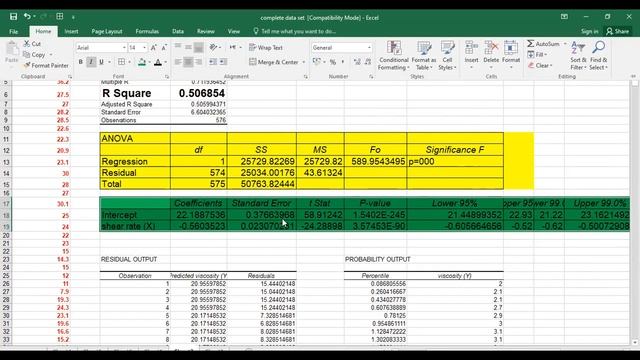Open the Clear dropdown
640x360 pixels.
(540, 65)
